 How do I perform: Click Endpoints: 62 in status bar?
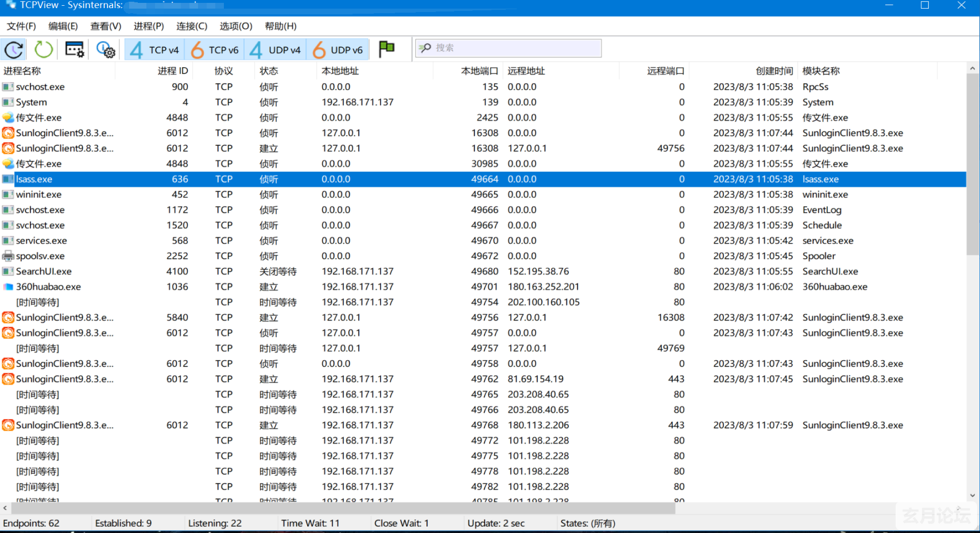tap(31, 523)
